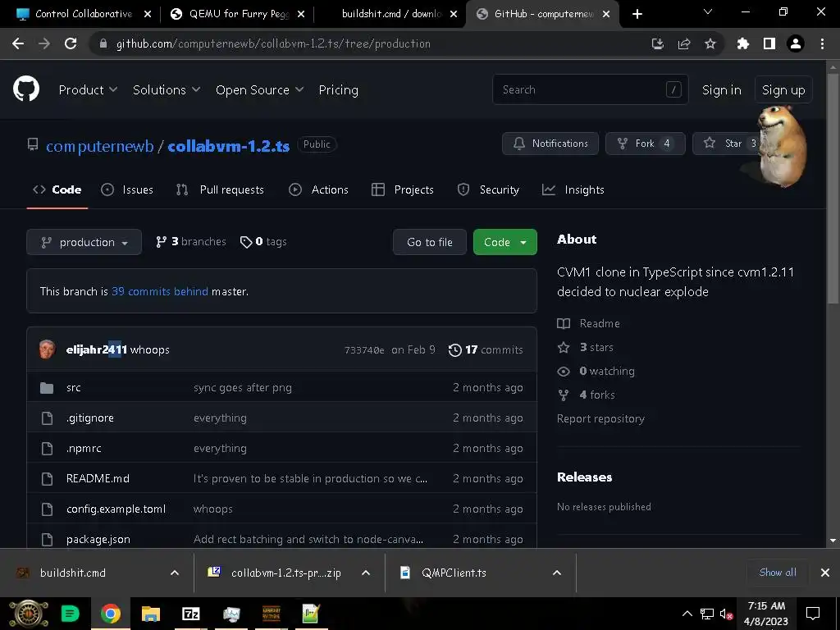Click the page vertical scrollbar thumb
The image size is (840, 630).
click(x=833, y=188)
